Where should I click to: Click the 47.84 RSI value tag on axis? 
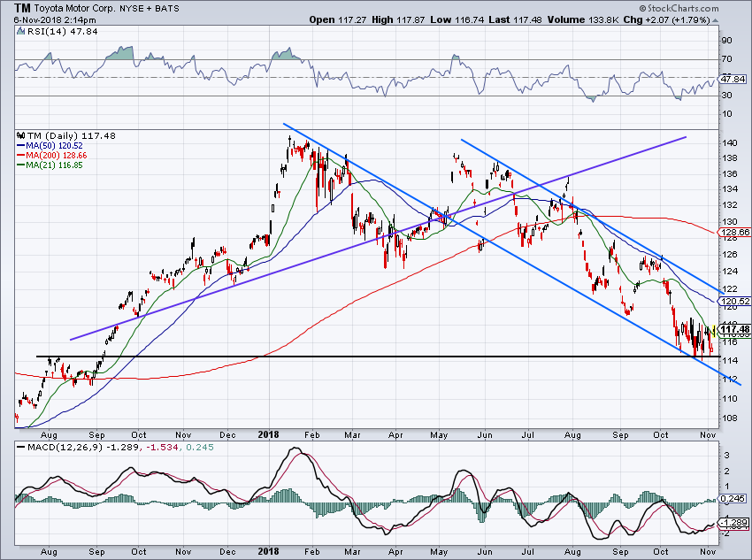pos(733,79)
